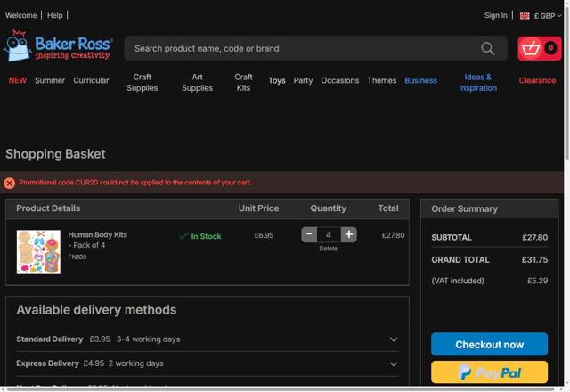Click the Express Delivery row label

pos(47,363)
